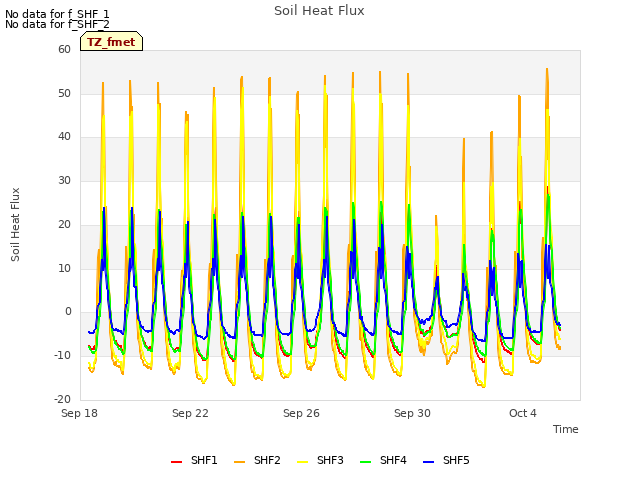Click the vertical Soil Heat Flux axis label

point(15,224)
